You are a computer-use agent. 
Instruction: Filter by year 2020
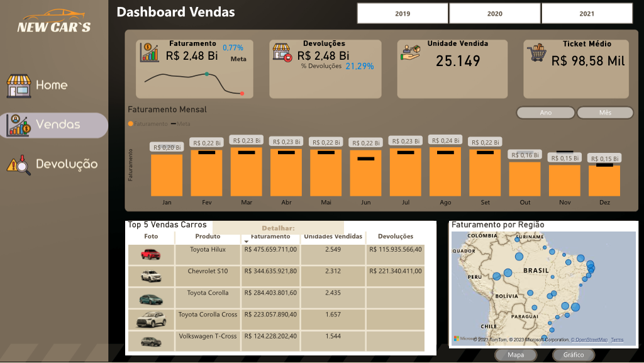tap(494, 14)
